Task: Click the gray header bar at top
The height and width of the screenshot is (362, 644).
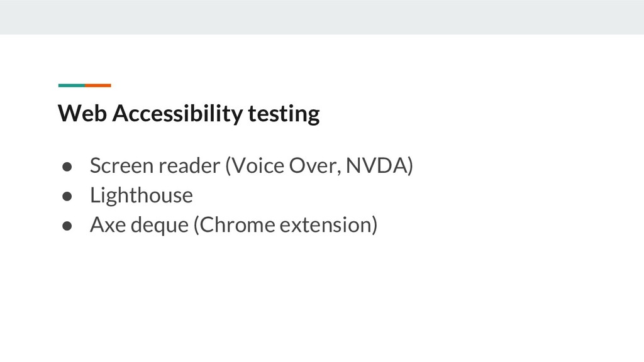Action: [322, 17]
